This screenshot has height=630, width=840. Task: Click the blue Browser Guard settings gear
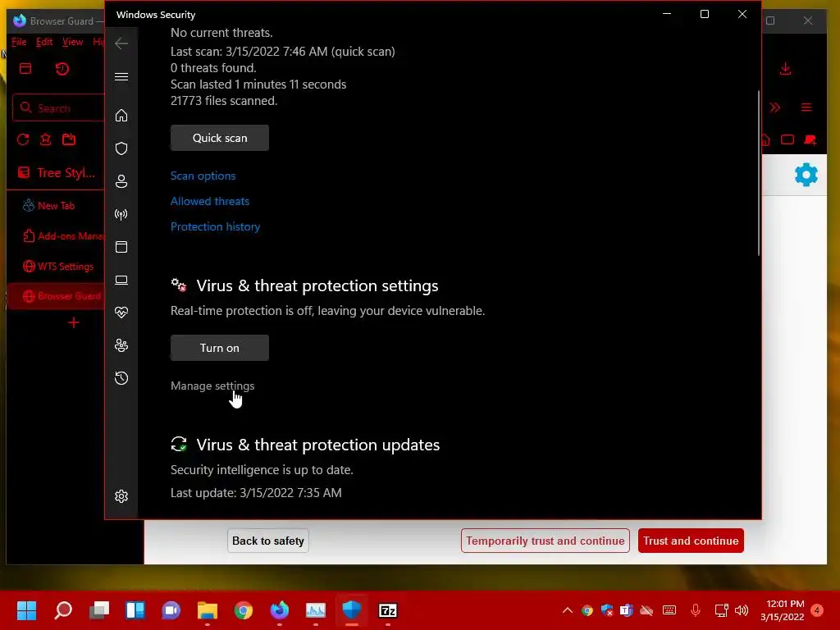coord(806,175)
